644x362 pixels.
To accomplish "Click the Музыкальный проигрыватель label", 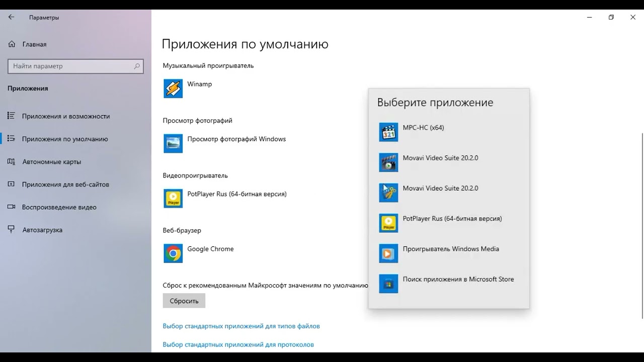I will pyautogui.click(x=208, y=65).
